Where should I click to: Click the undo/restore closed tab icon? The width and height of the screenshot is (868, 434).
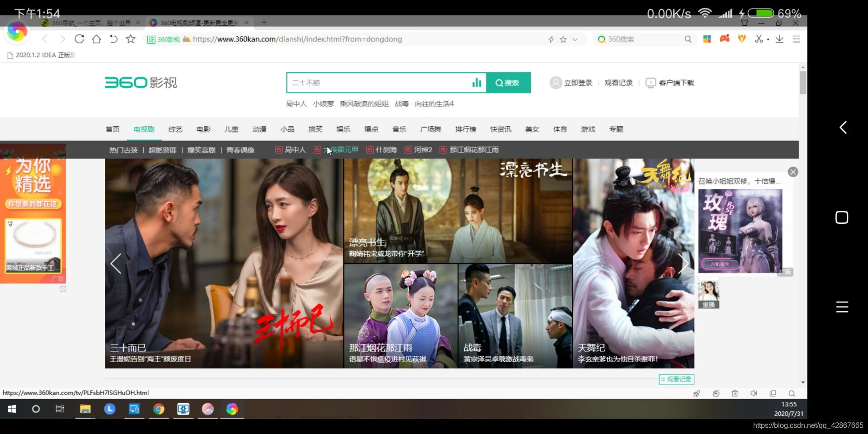pos(113,39)
